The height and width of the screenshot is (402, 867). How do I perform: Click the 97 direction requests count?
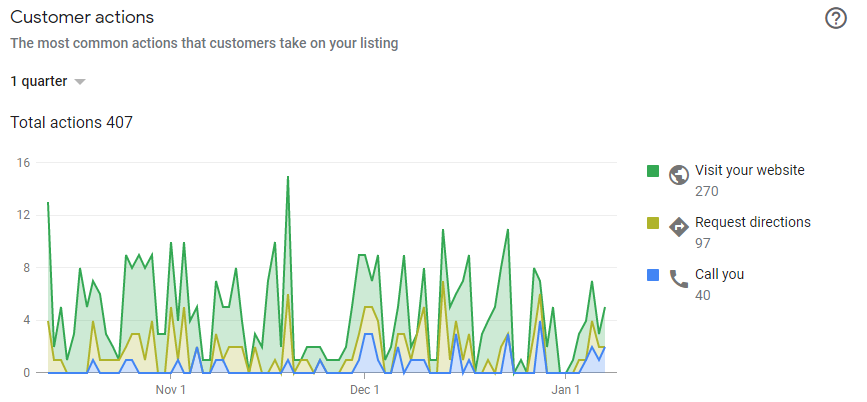tap(703, 243)
